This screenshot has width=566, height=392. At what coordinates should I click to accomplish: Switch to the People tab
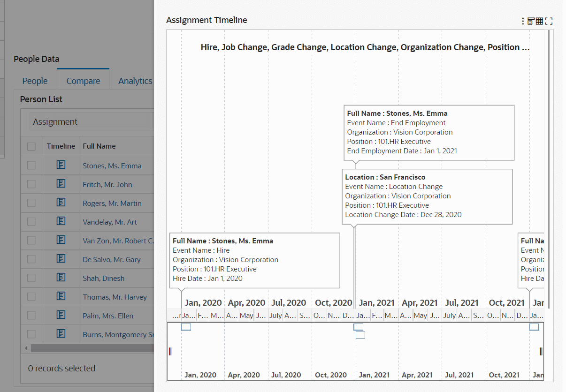pyautogui.click(x=35, y=81)
